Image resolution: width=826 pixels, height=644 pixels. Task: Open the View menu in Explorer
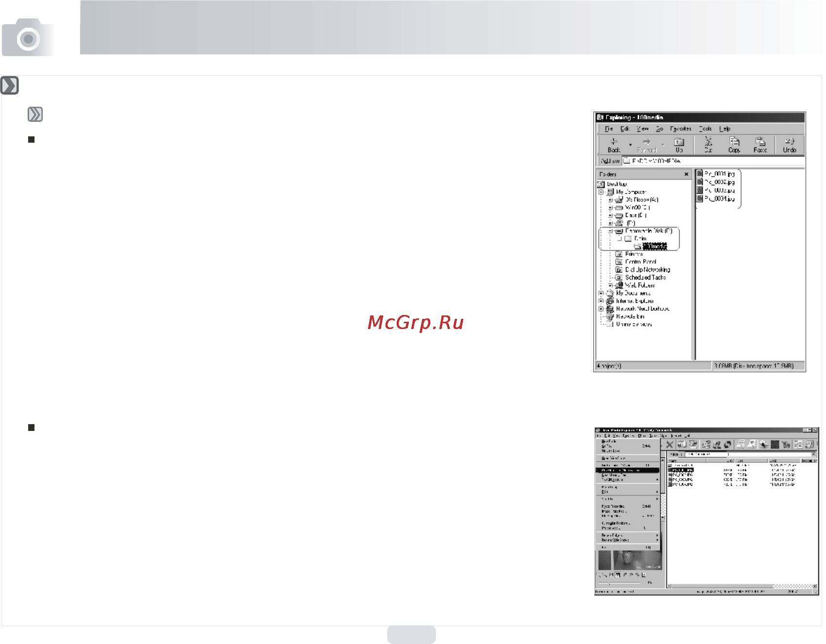click(x=642, y=129)
